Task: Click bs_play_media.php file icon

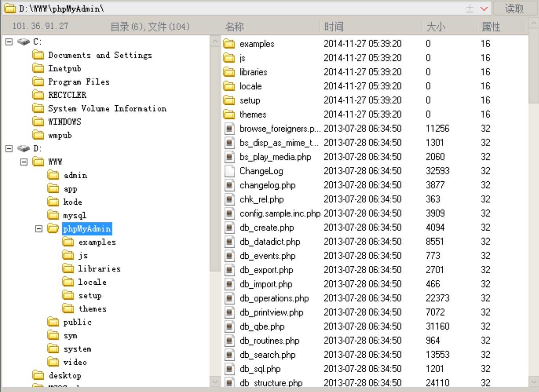Action: [229, 157]
